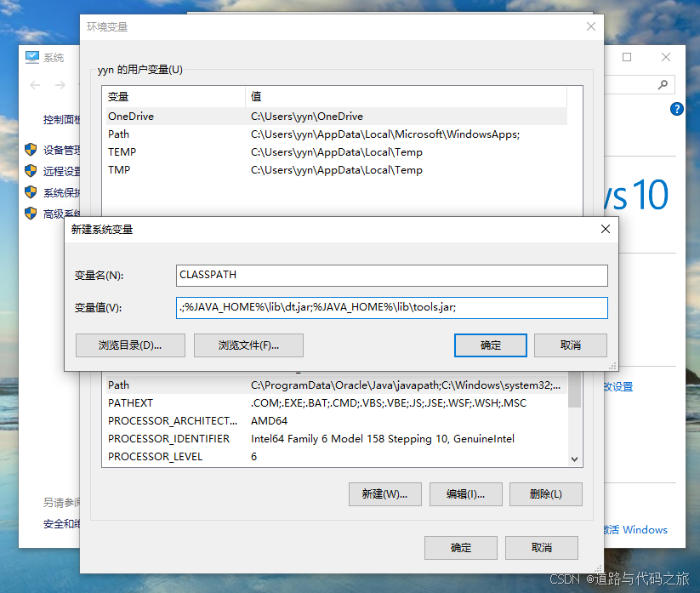Click the 删除(L) button

pyautogui.click(x=545, y=493)
